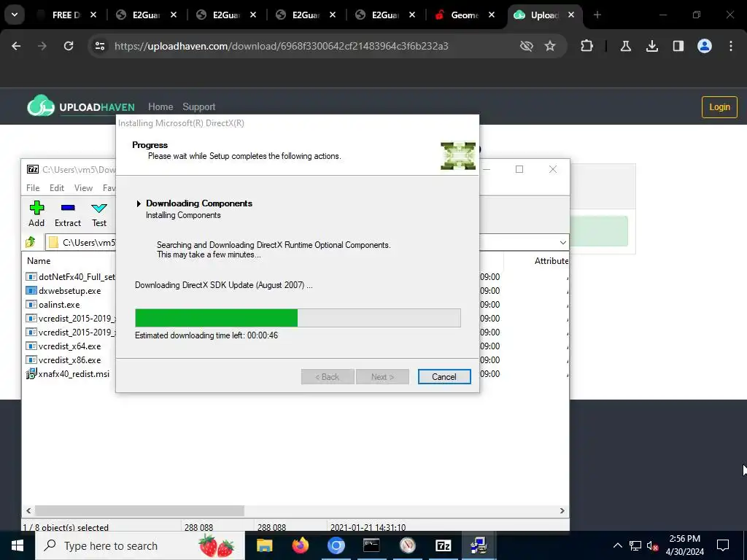747x560 pixels.
Task: Switch to FREE D browser tab
Action: tap(66, 15)
